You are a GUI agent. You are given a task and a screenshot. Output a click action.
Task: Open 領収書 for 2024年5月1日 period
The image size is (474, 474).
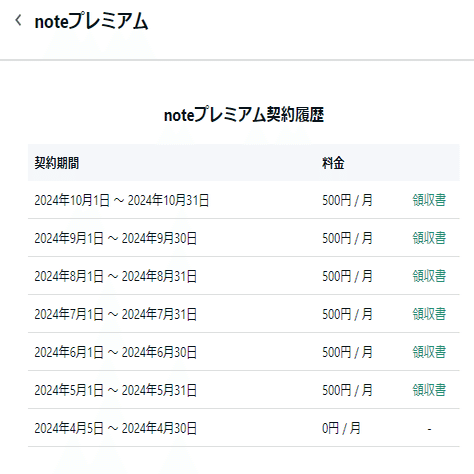[429, 390]
